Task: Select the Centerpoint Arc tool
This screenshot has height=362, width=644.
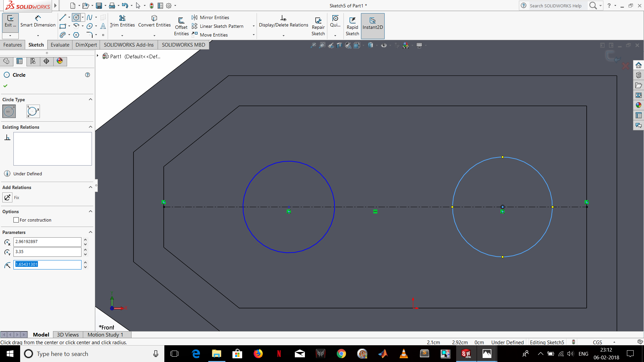Action: 76,26
